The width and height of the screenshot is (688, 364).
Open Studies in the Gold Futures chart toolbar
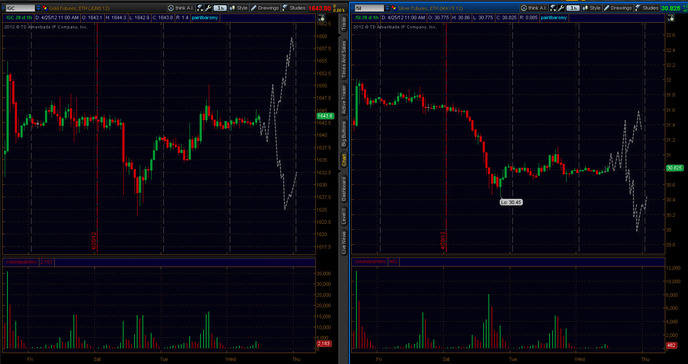294,8
